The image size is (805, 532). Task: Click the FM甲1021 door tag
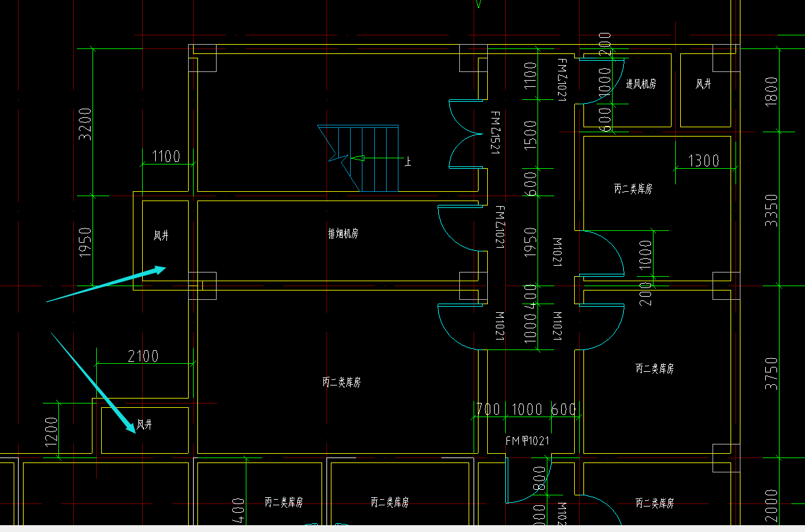click(x=527, y=441)
